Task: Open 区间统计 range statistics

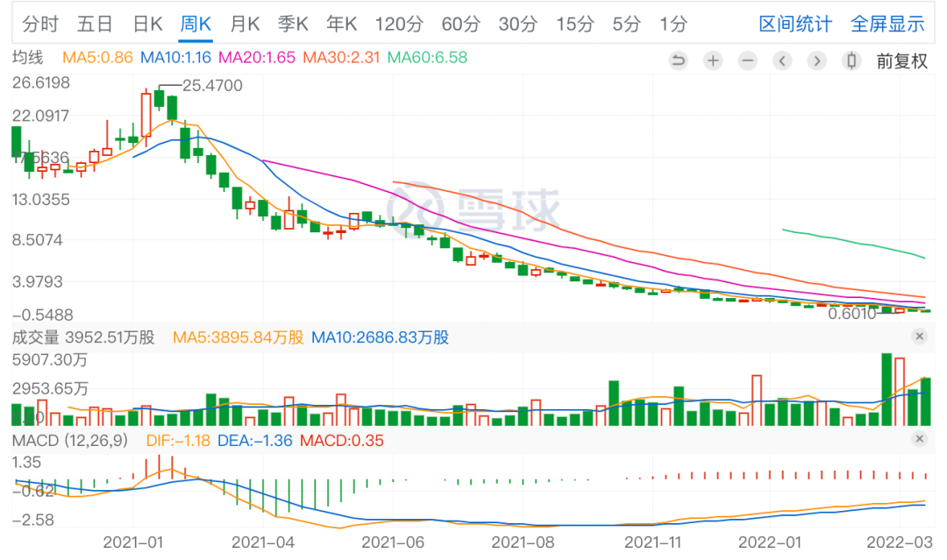Action: [795, 25]
